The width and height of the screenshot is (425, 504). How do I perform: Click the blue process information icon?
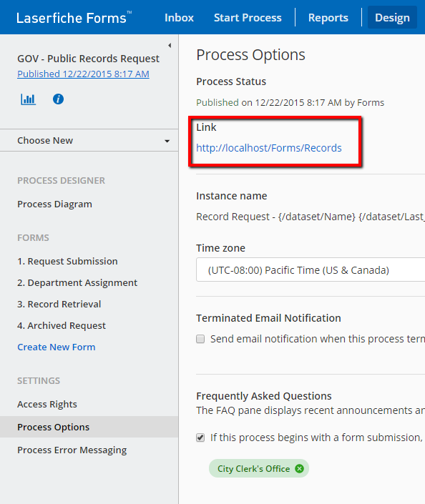58,99
